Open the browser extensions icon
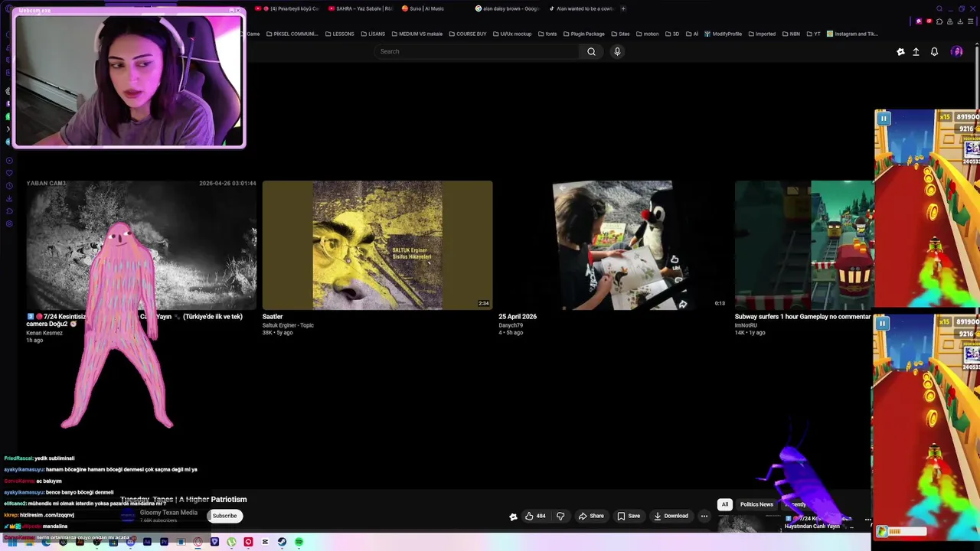This screenshot has height=551, width=980. (939, 21)
